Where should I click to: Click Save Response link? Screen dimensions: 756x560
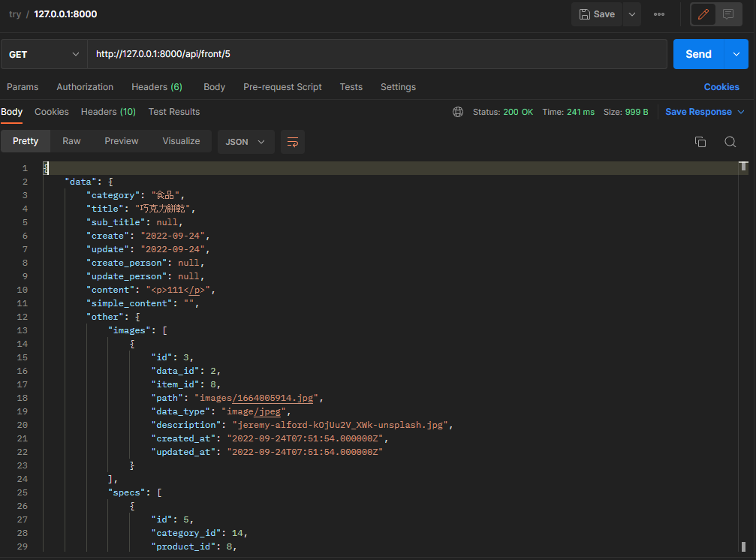pyautogui.click(x=699, y=112)
